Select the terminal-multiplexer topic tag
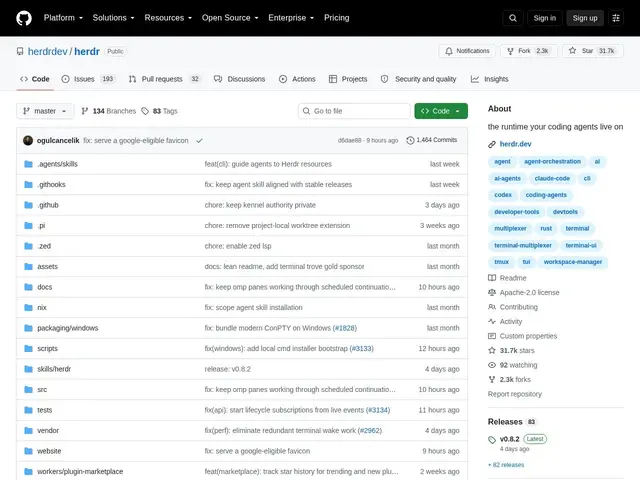Screen dimensions: 640x480 click(522, 245)
